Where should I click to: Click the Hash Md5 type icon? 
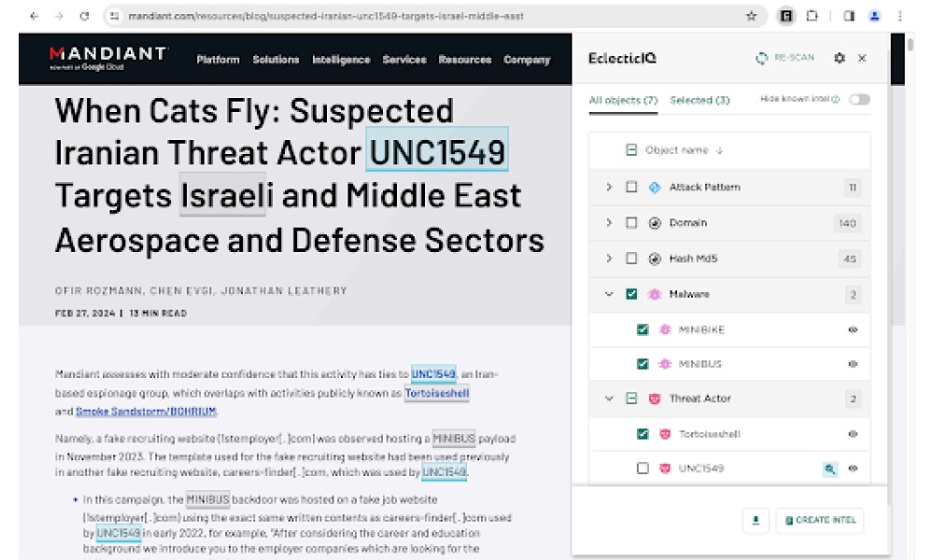[x=654, y=259]
